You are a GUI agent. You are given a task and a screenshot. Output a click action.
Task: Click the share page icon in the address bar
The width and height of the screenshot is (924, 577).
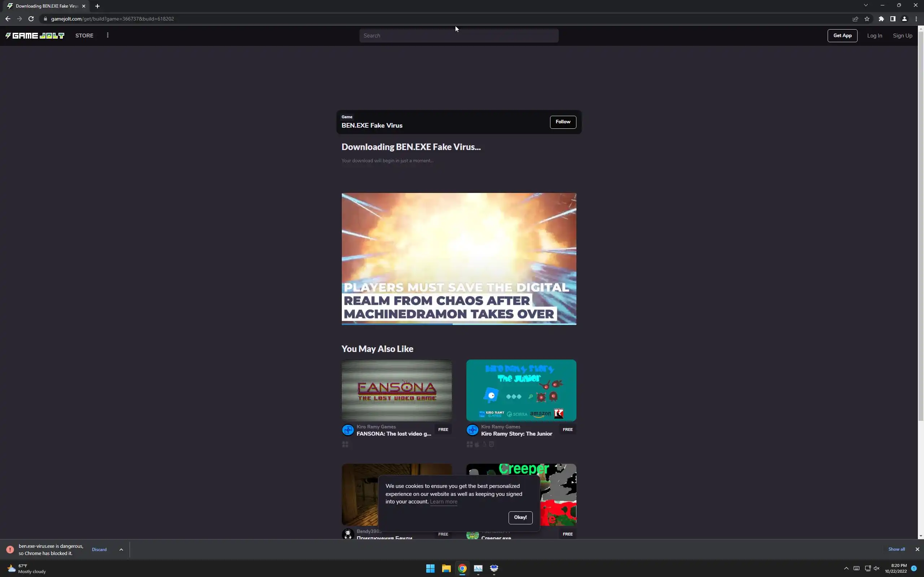pos(855,19)
